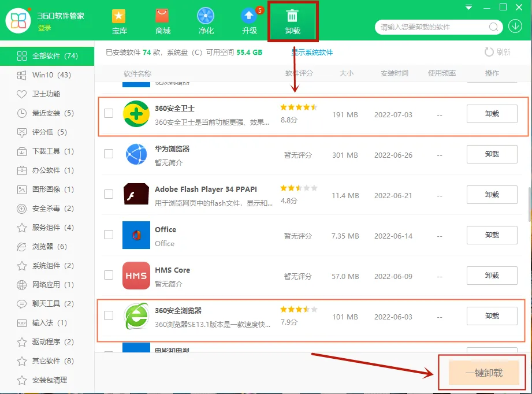Screen dimensions: 532x394
Task: Click 卸载 button for 华为浏览器
Action: pyautogui.click(x=492, y=154)
